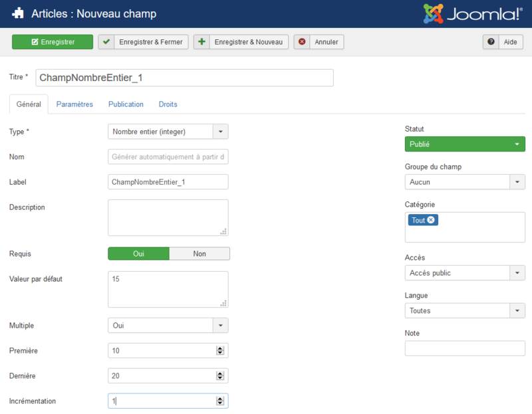Screen dimensions: 532x414
Task: Open the Publication tab
Action: click(126, 104)
